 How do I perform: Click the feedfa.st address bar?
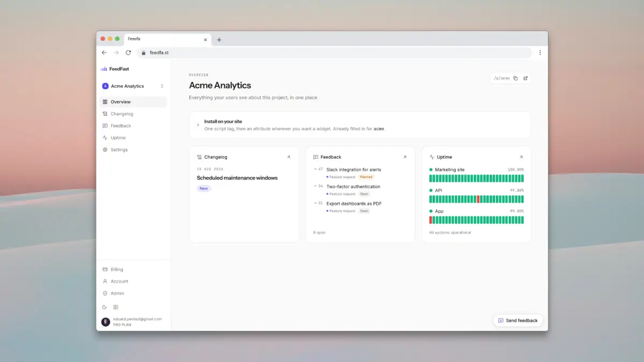[334, 53]
